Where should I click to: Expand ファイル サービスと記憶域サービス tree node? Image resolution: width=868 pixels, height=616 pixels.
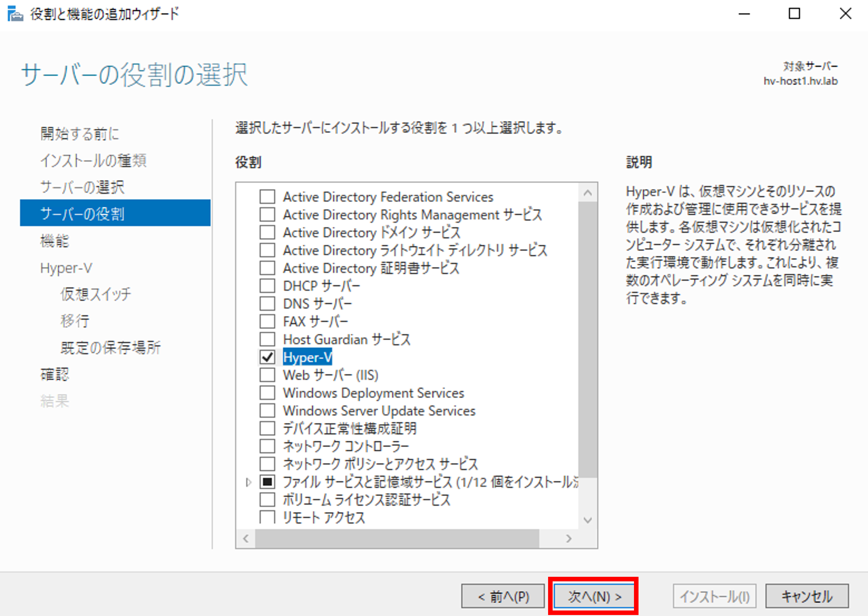pos(249,482)
